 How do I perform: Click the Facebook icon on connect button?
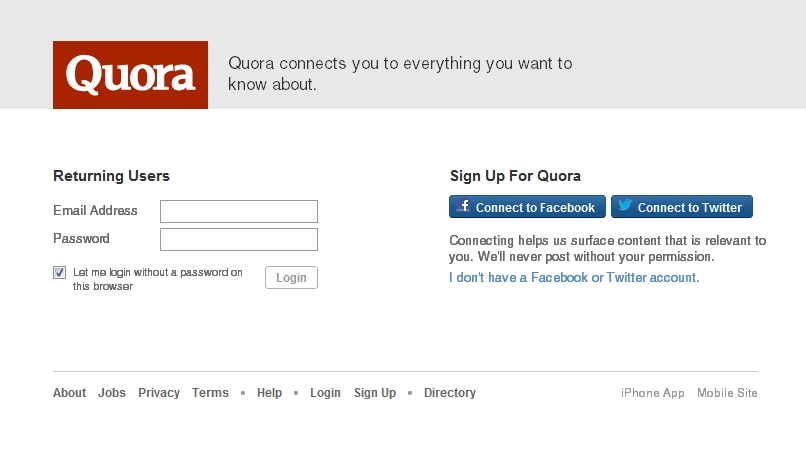click(464, 207)
